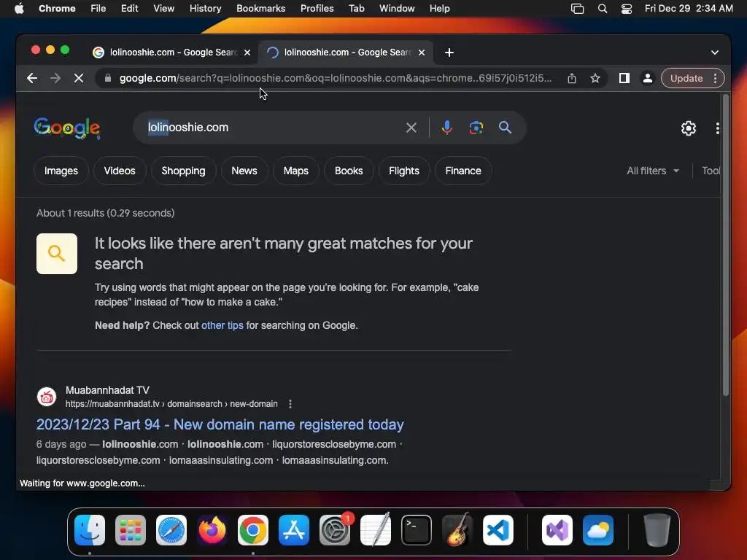Filter results by Videos
The image size is (747, 560).
pyautogui.click(x=120, y=171)
